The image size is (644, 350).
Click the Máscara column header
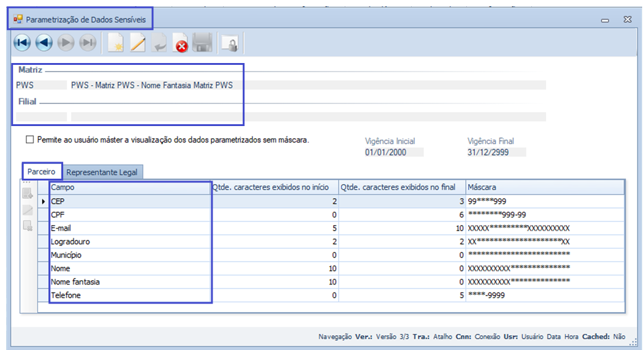tap(544, 187)
